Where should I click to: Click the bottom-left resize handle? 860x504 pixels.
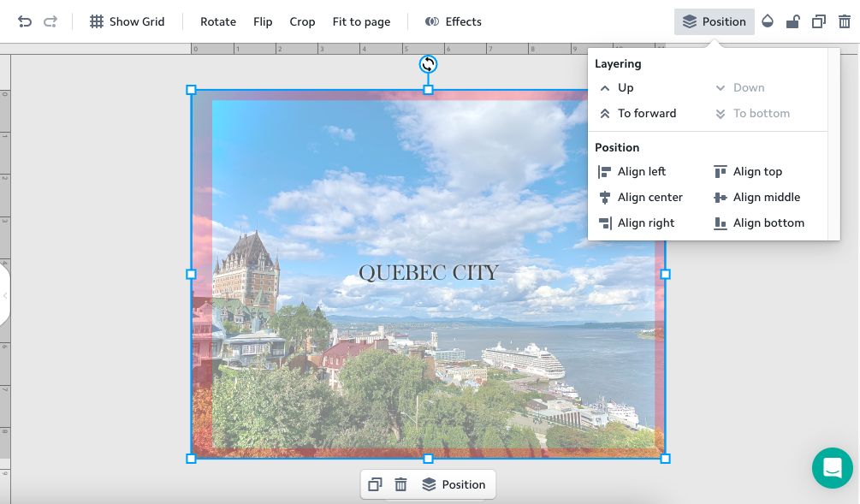coord(192,459)
